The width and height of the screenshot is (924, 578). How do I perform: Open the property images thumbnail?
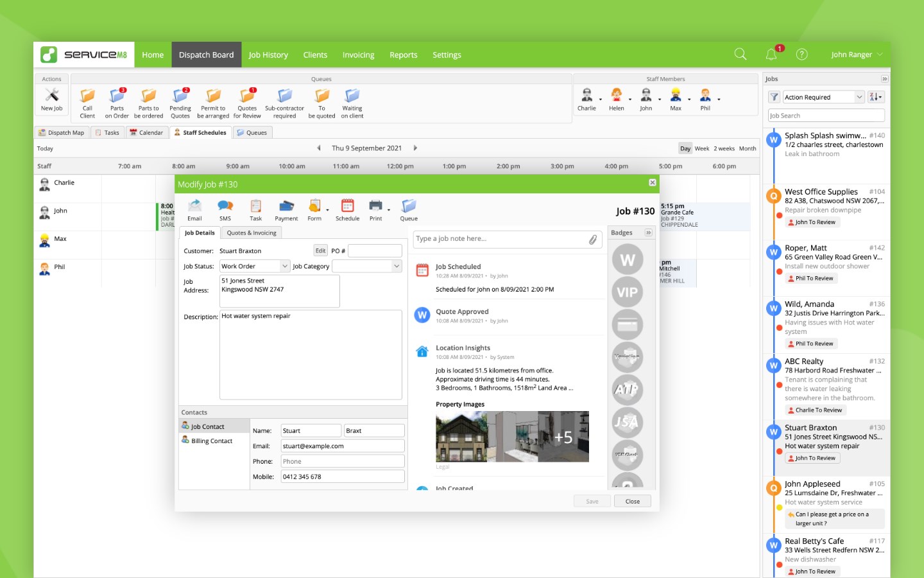click(512, 437)
